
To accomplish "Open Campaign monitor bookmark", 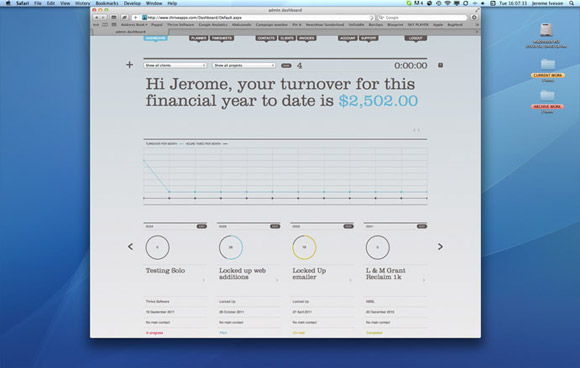I will 272,25.
